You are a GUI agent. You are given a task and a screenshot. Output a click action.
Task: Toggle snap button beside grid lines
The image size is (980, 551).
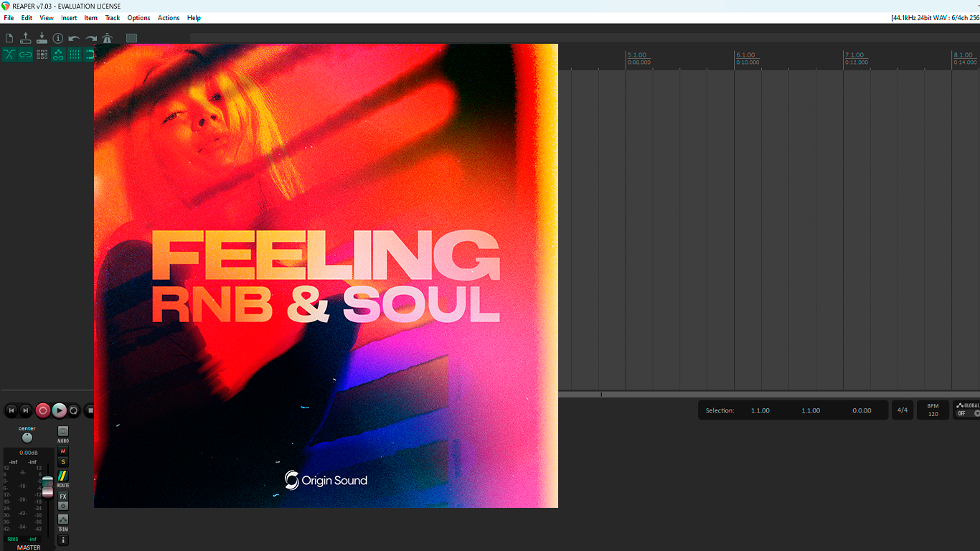coord(90,55)
